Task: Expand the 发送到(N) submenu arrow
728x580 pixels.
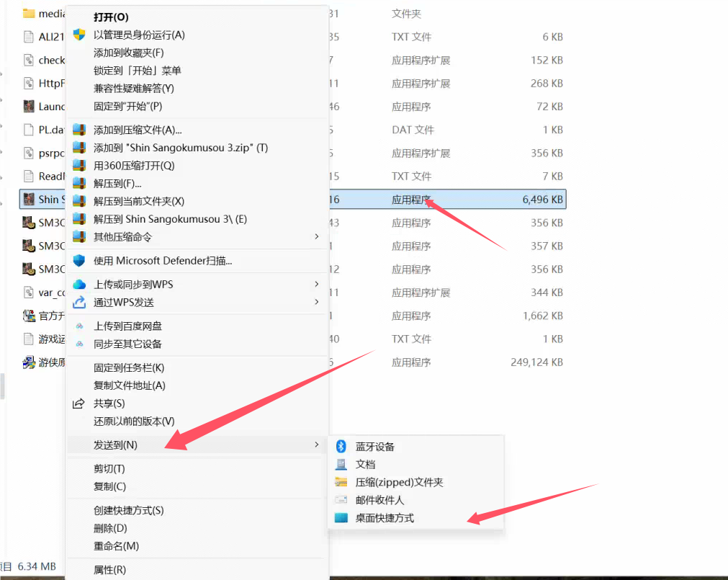Action: coord(317,445)
